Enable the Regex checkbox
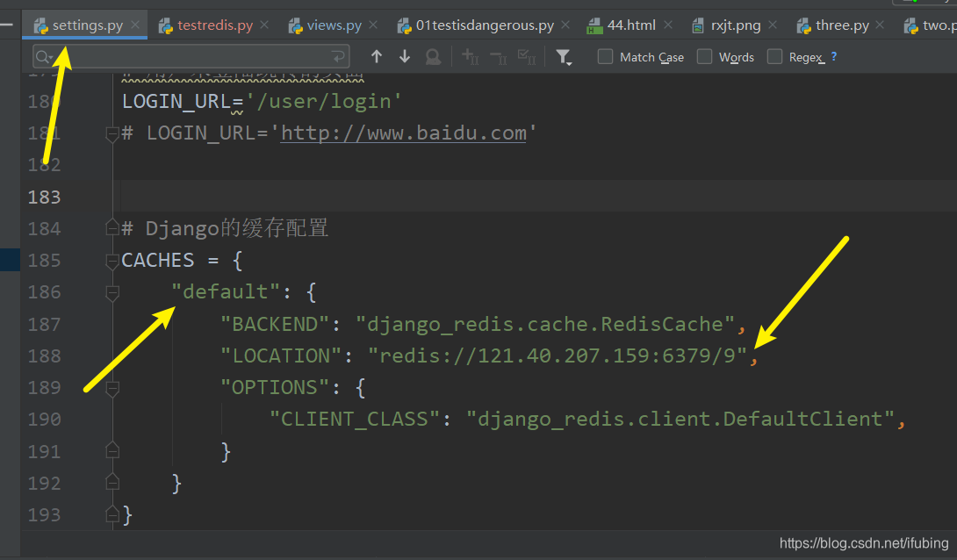This screenshot has height=560, width=957. tap(774, 57)
